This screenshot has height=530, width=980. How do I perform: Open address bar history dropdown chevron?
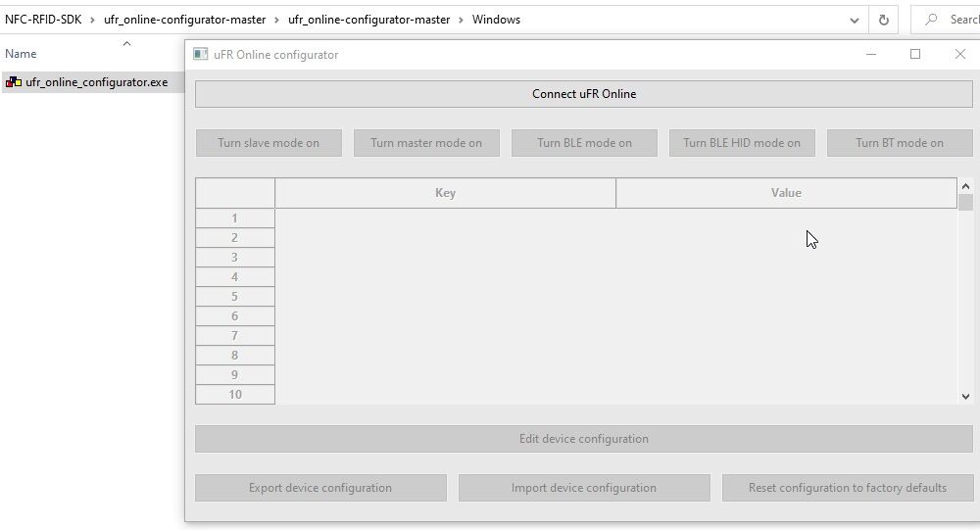[x=854, y=21]
